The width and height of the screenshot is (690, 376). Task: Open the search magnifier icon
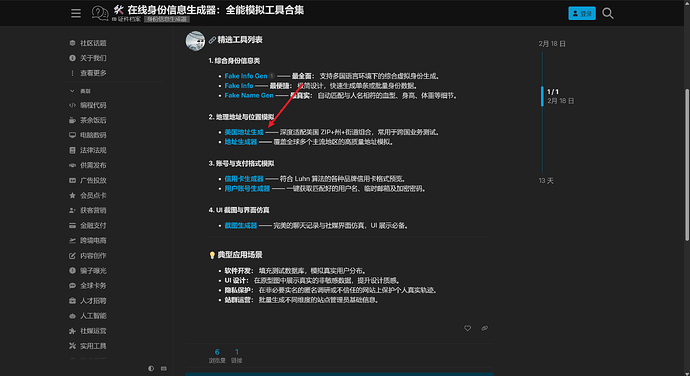click(608, 13)
